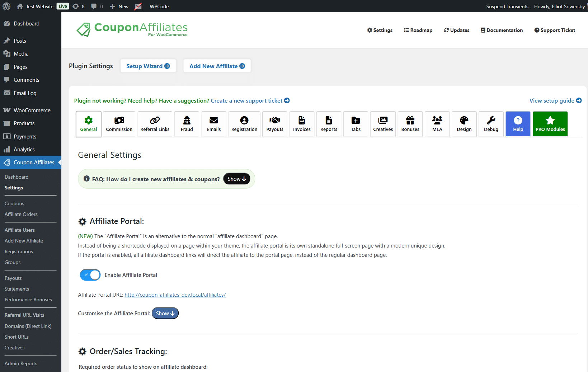Open the Registration tab
The height and width of the screenshot is (372, 588).
pyautogui.click(x=244, y=124)
